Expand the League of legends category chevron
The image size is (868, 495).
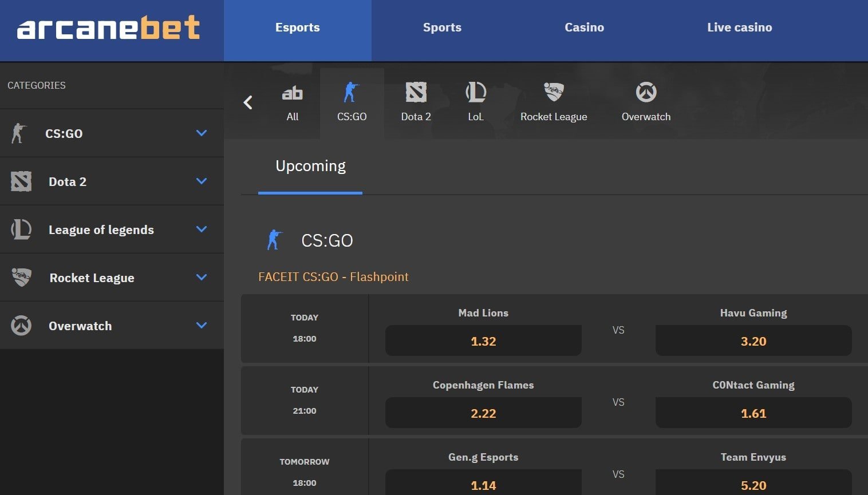click(x=202, y=229)
